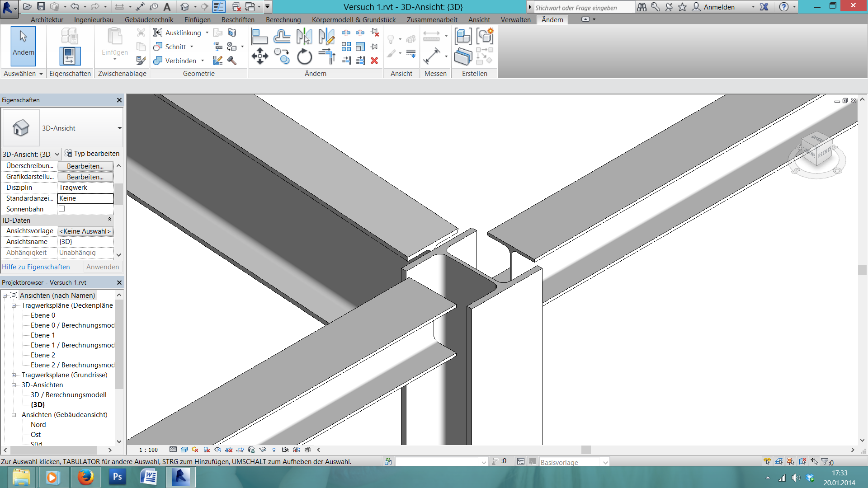Open Photoshop from the taskbar
The width and height of the screenshot is (868, 488).
(x=117, y=477)
